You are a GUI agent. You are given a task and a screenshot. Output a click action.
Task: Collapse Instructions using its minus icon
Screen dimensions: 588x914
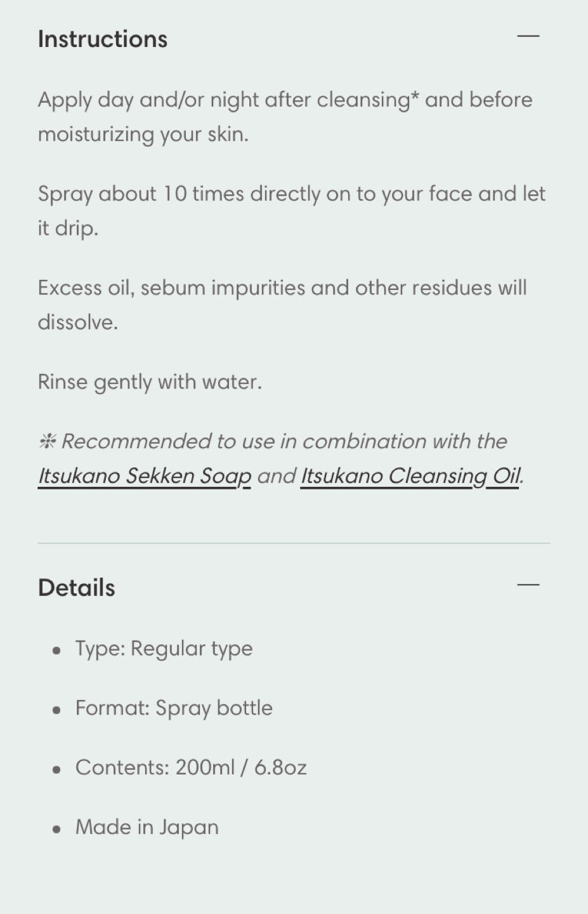coord(528,36)
